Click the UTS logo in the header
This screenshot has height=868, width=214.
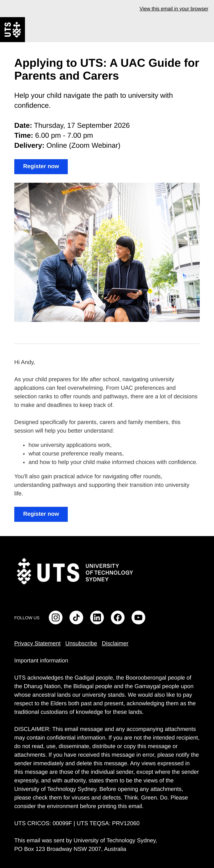click(x=12, y=30)
